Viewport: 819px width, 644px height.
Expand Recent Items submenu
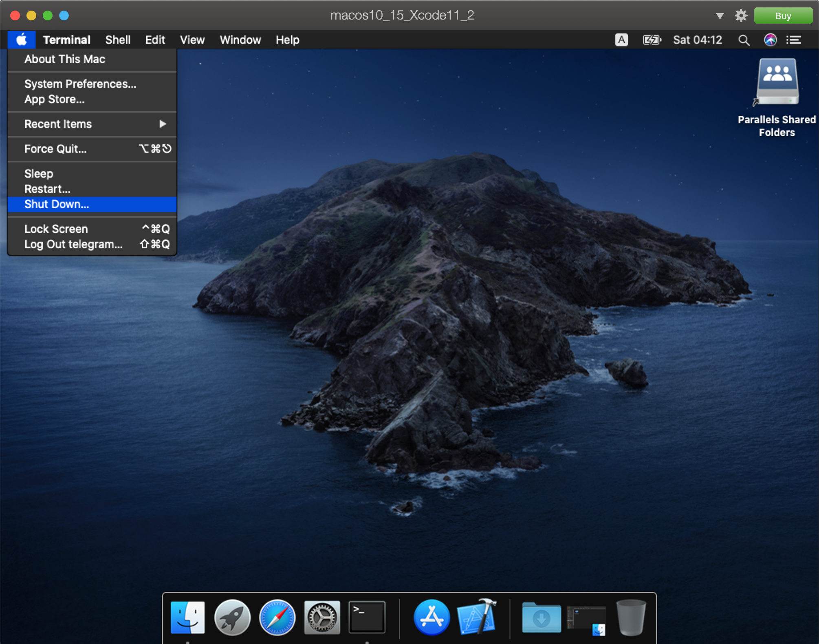(92, 124)
